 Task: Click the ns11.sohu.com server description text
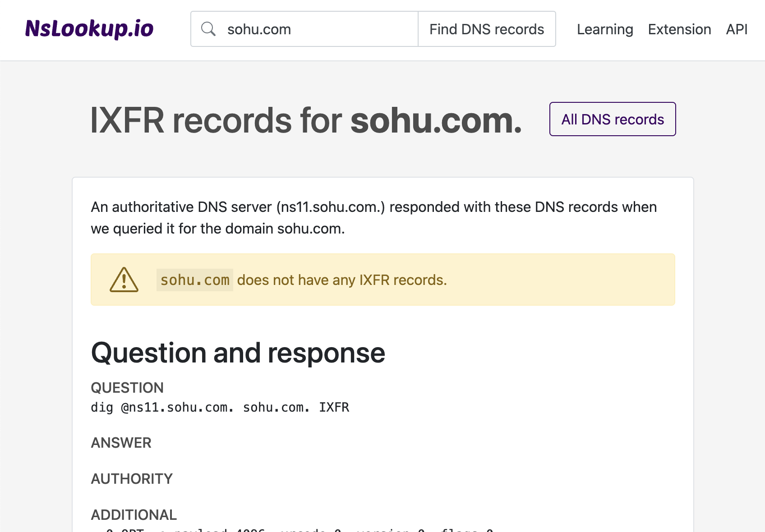tap(373, 217)
